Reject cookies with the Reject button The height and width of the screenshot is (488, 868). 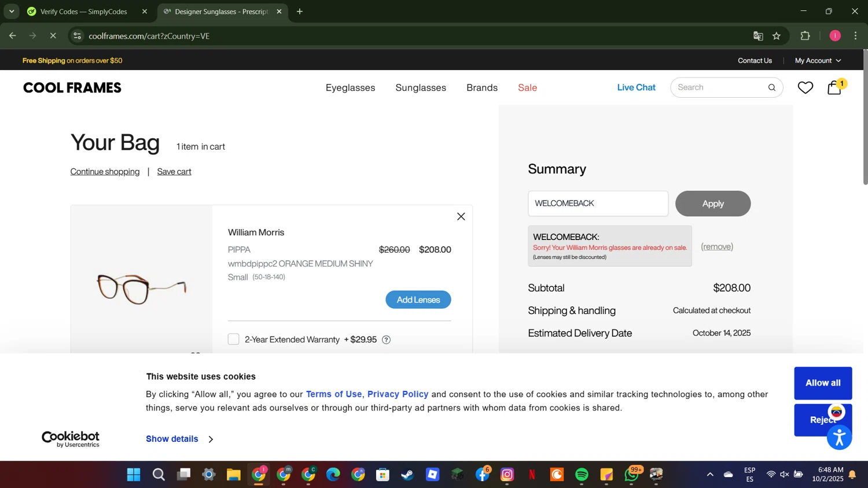823,420
